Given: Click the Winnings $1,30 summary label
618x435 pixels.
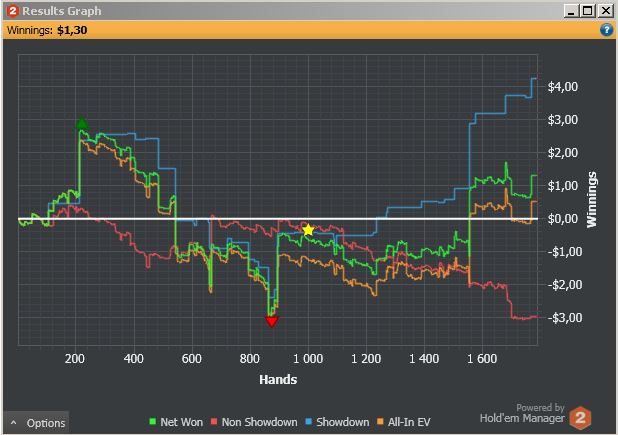Looking at the screenshot, I should coord(47,30).
